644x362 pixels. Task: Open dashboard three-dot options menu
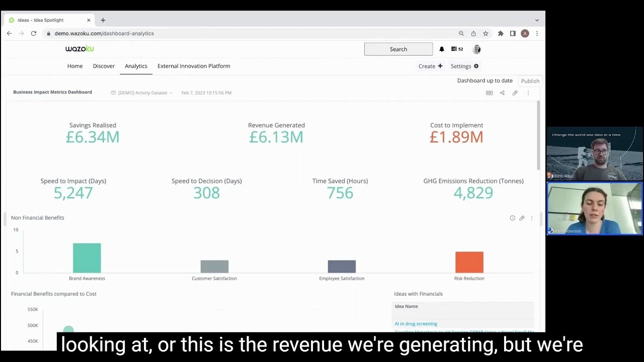[528, 93]
